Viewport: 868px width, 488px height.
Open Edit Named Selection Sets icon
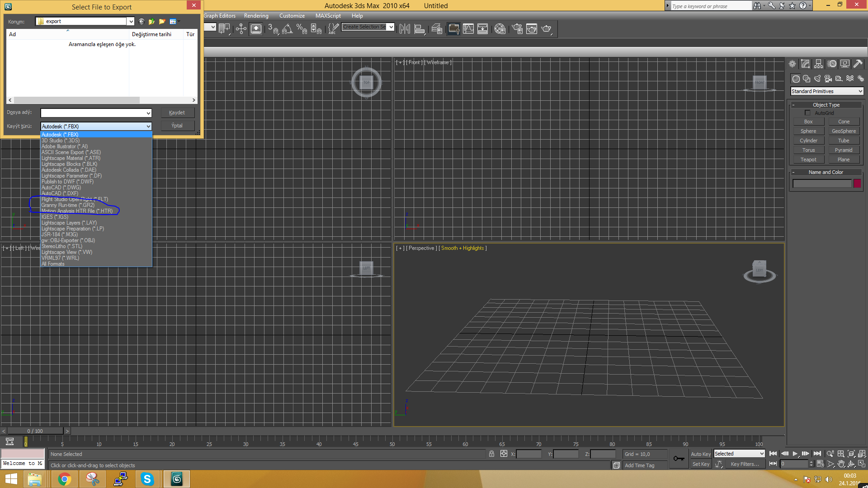point(333,29)
